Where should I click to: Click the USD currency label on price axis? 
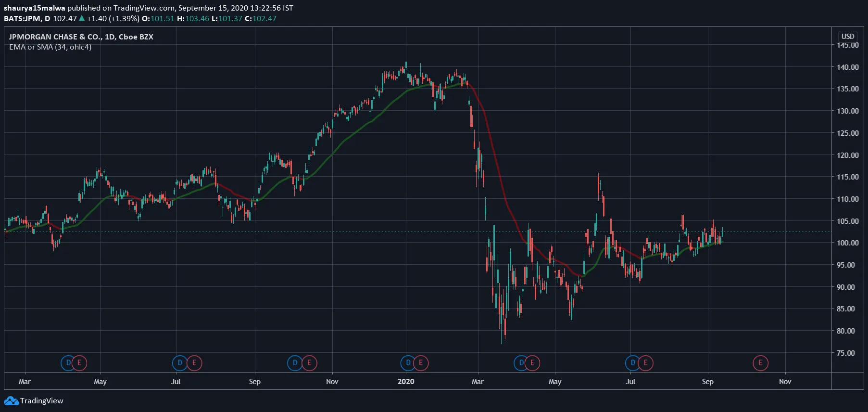(848, 37)
